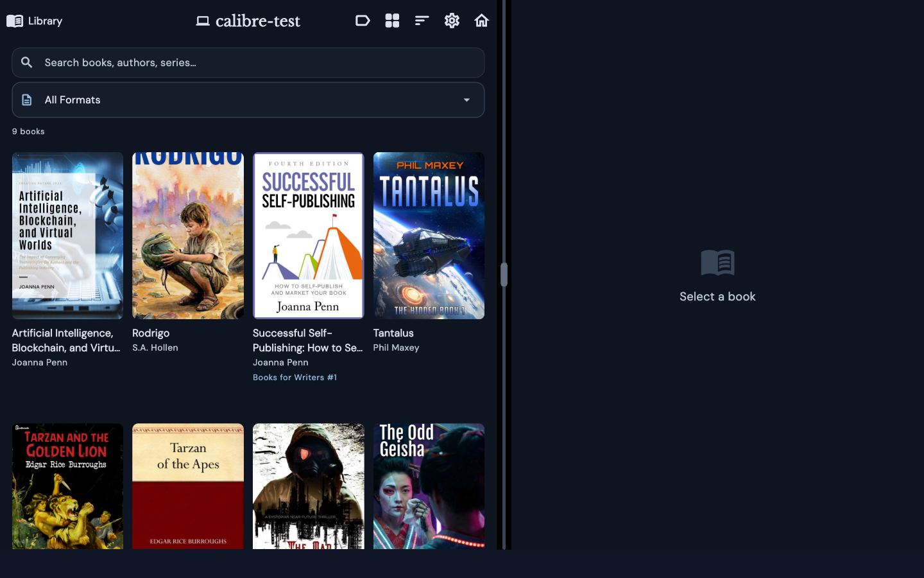Open the Library book icon
This screenshot has width=924, height=578.
point(15,21)
